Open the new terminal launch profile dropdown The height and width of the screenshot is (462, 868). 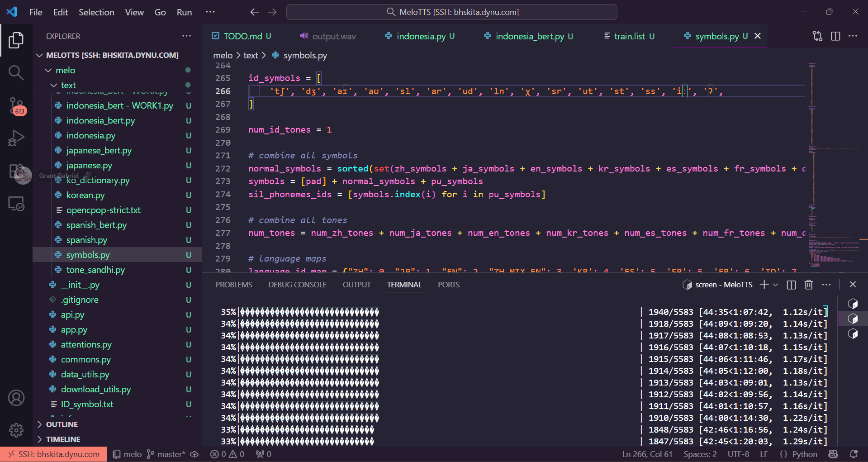click(x=775, y=285)
